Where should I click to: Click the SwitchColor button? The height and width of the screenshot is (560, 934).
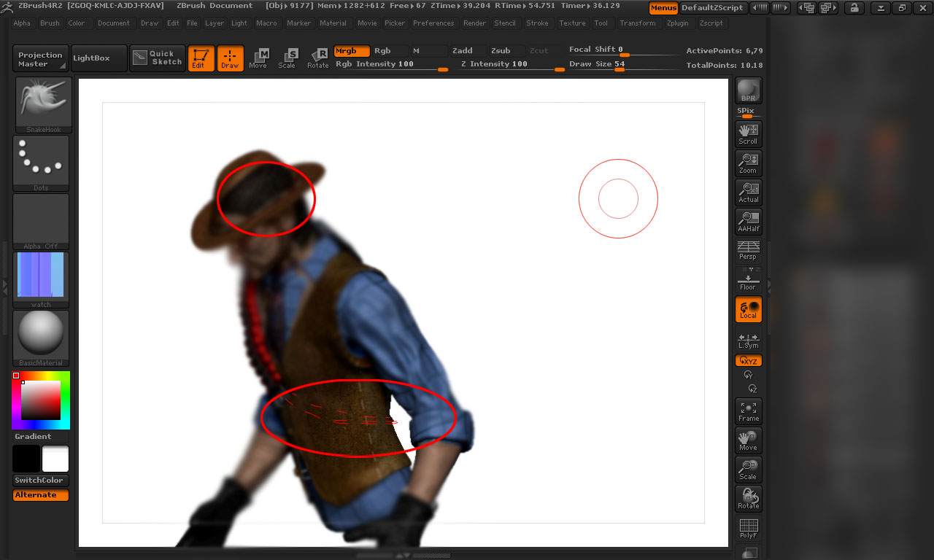coord(40,480)
